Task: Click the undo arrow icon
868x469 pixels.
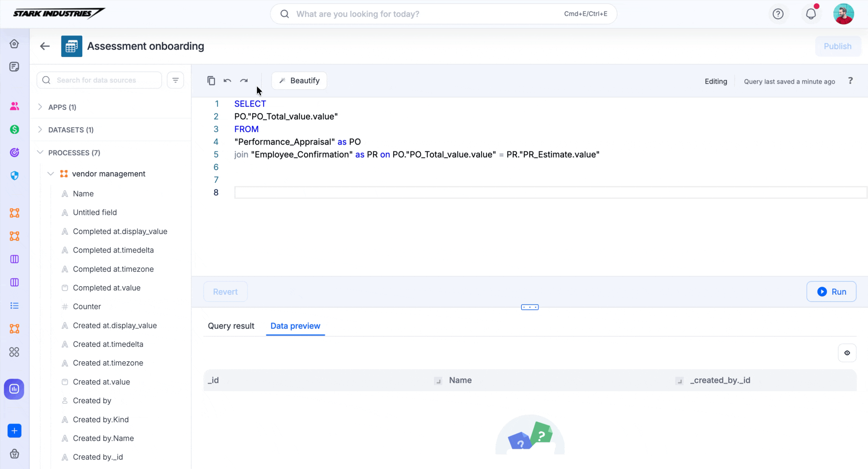Action: (227, 81)
